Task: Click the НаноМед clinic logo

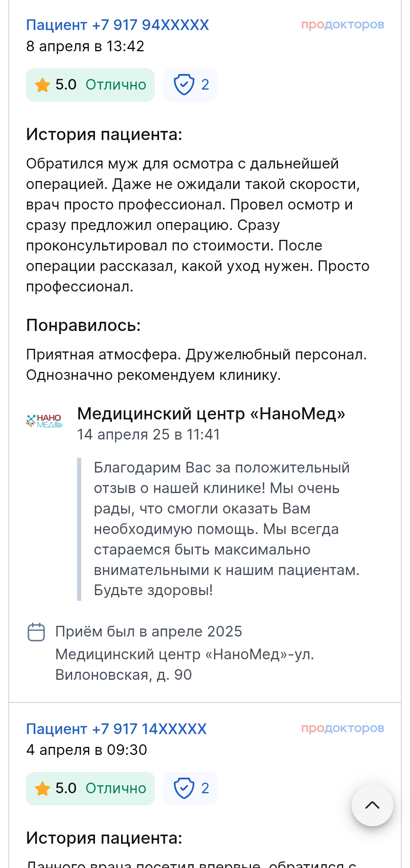Action: coord(44,421)
